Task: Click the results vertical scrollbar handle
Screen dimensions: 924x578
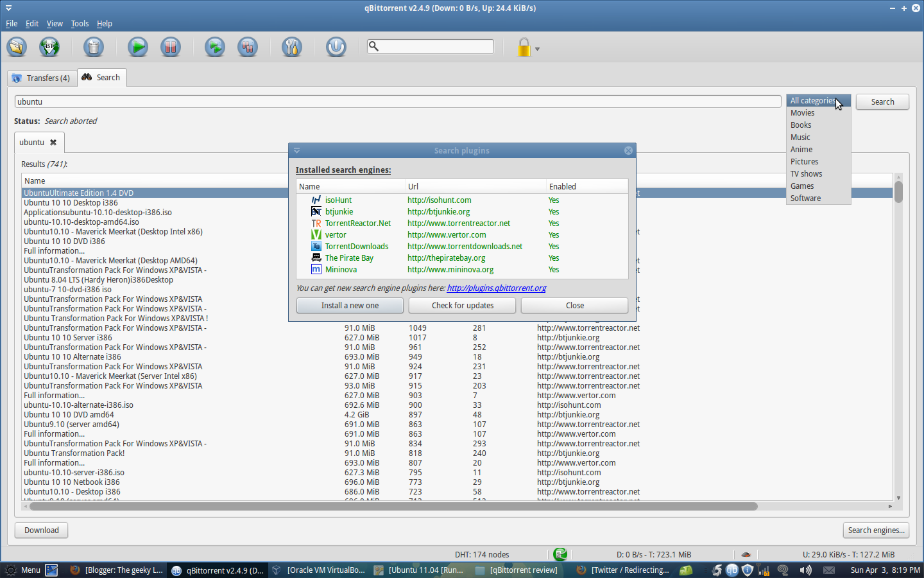Action: click(898, 191)
